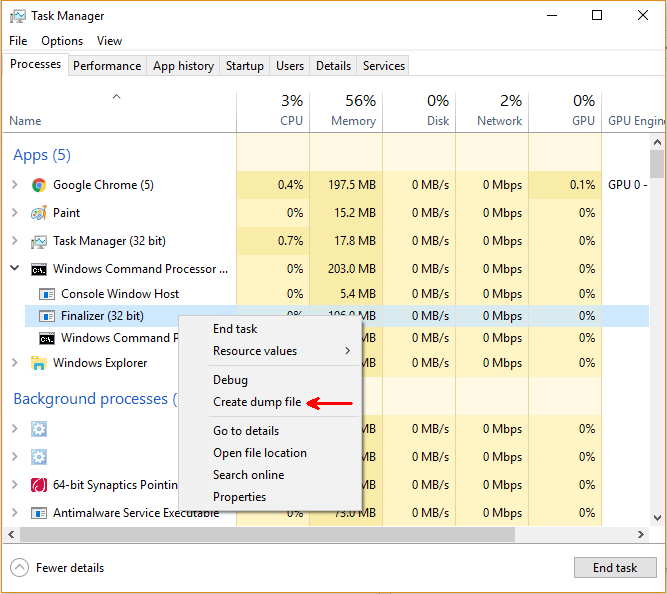Select the Processes tab

[x=36, y=64]
